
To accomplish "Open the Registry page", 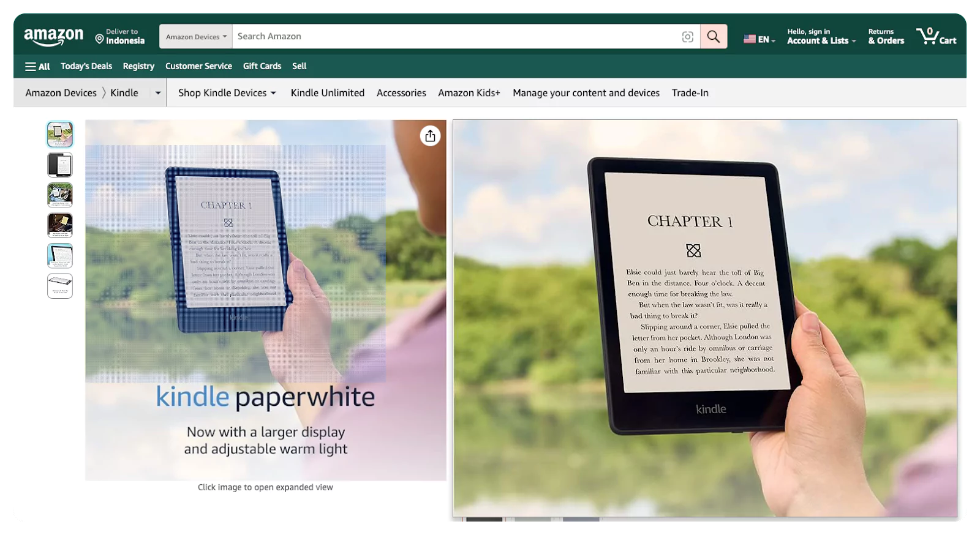I will [x=138, y=66].
